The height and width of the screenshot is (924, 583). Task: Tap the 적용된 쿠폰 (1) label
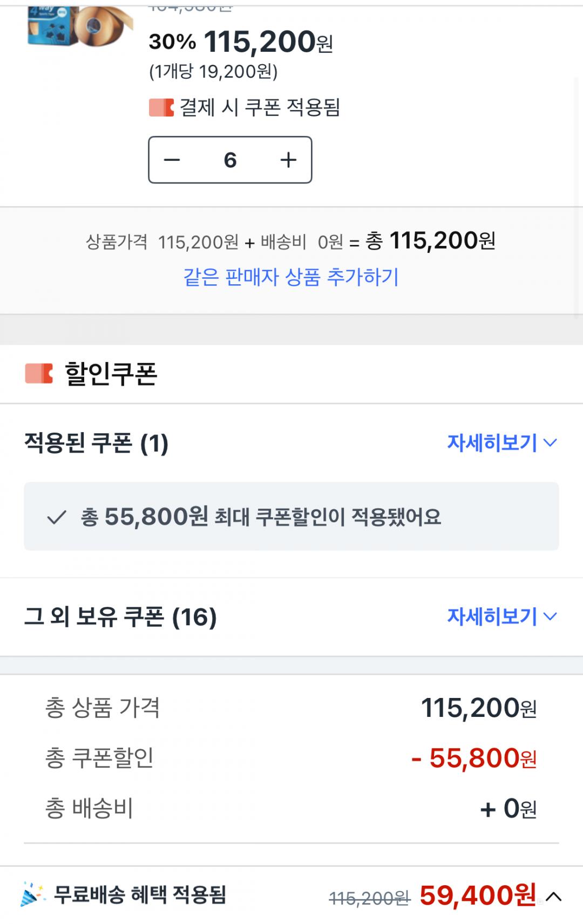click(x=96, y=443)
